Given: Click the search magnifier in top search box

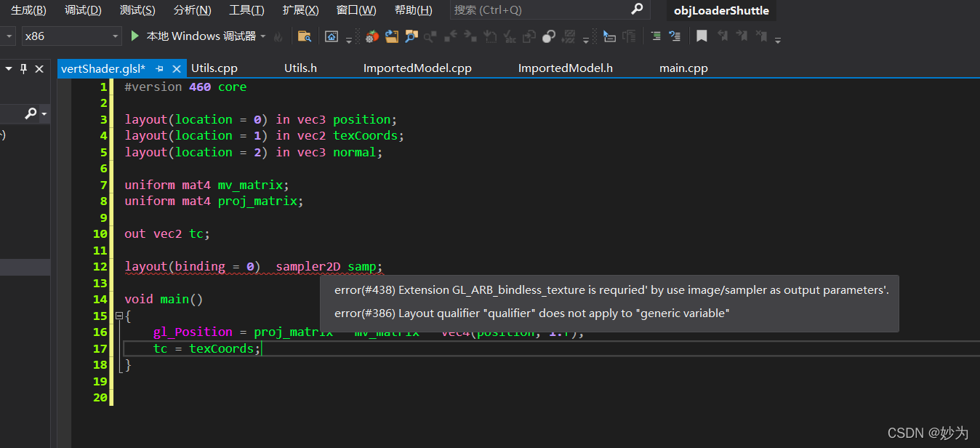Looking at the screenshot, I should pyautogui.click(x=637, y=9).
